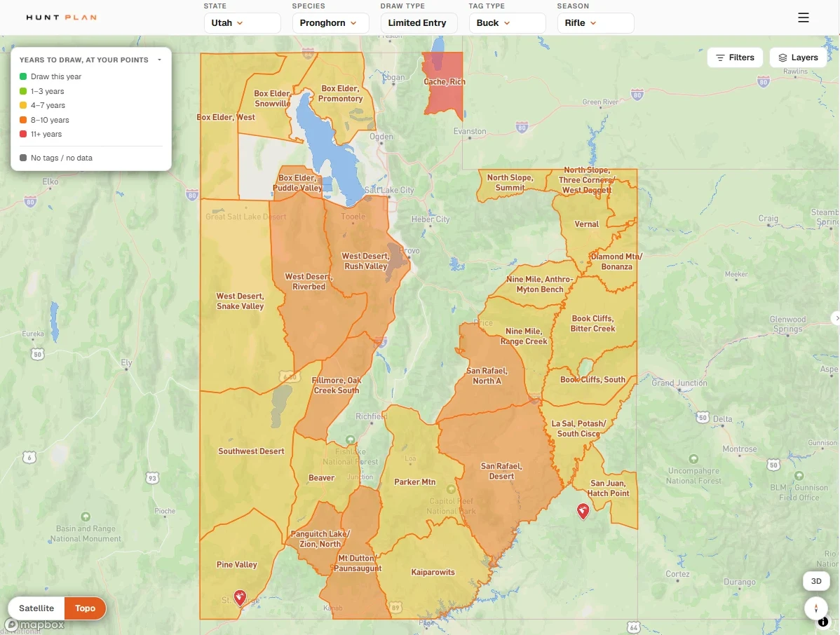Viewport: 840px width, 635px height.
Task: Open the Tag Type dropdown showing Buck
Action: click(x=508, y=23)
